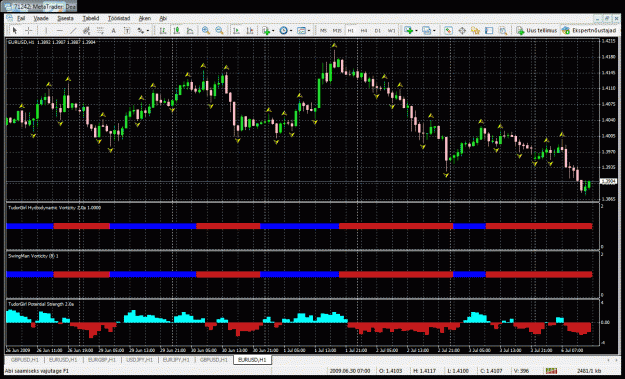Click the 'TudorGirl Potential Strength 2.0a' label
This screenshot has width=625, height=379.
pyautogui.click(x=41, y=304)
